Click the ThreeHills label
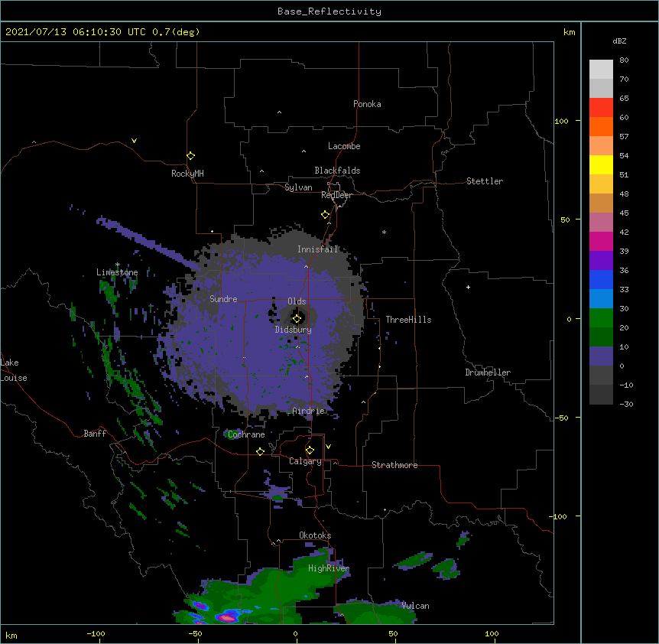 coord(408,320)
